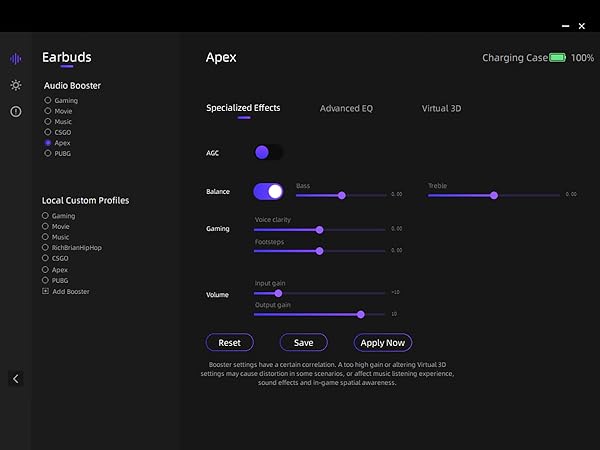Click the charging case battery icon
This screenshot has height=450, width=600.
click(x=557, y=58)
